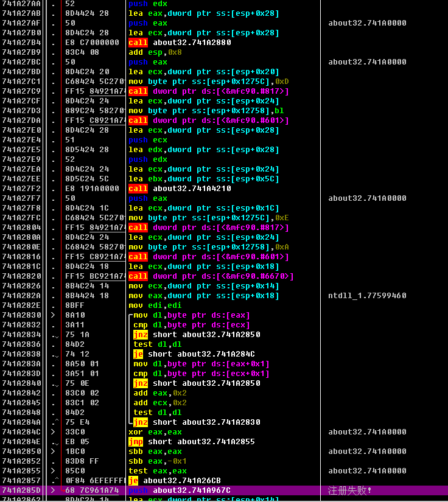448x502 pixels.
Task: Click the 'add esp,0x8' instruction
Action: 155,52
